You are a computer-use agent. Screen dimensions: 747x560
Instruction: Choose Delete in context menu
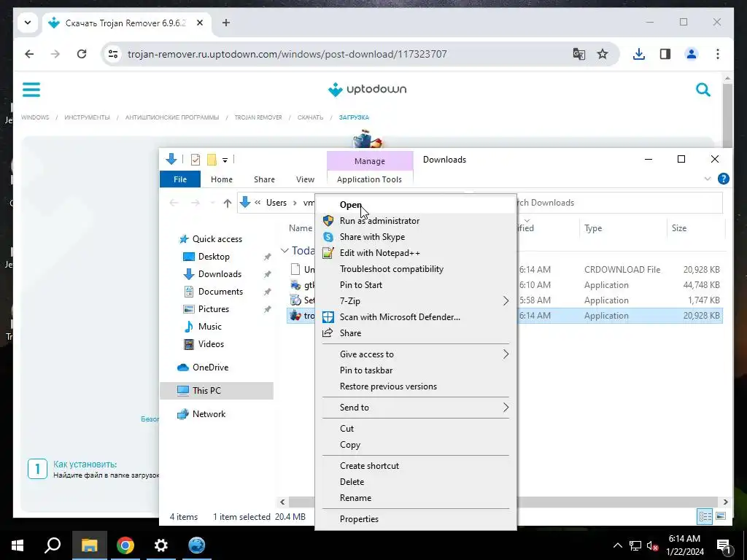(x=415, y=481)
